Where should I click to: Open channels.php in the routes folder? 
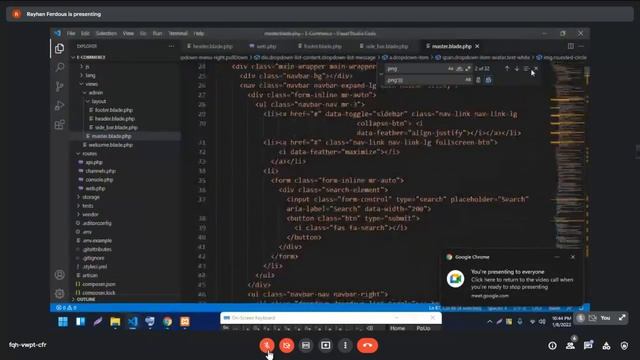coord(100,171)
